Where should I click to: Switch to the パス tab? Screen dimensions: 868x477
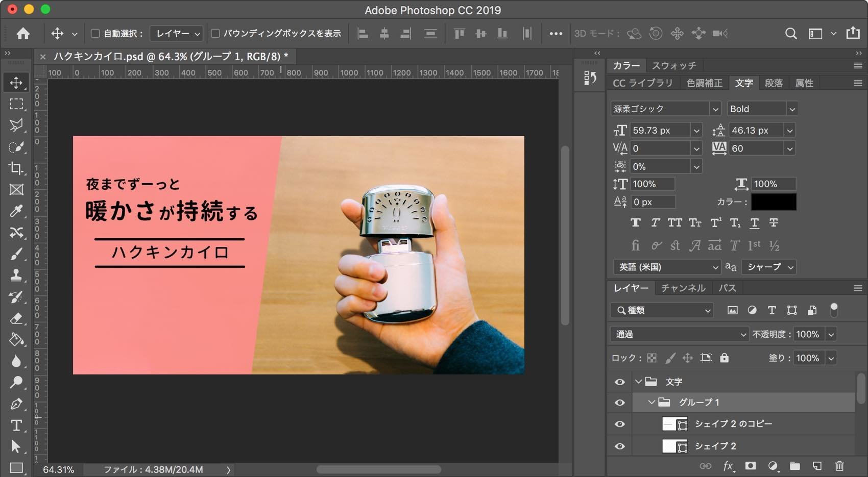[728, 288]
